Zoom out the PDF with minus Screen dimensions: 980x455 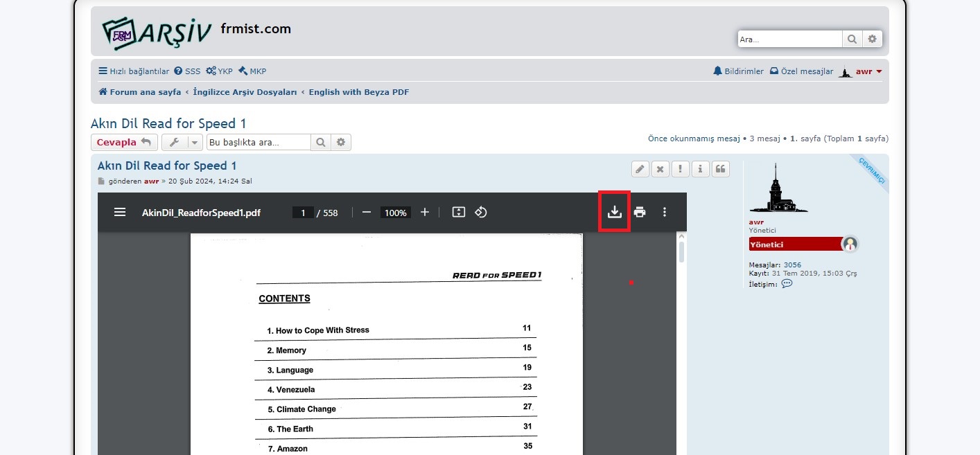(x=367, y=212)
